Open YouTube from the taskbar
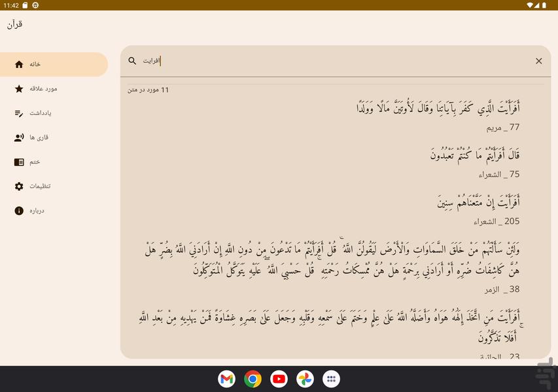 279,379
